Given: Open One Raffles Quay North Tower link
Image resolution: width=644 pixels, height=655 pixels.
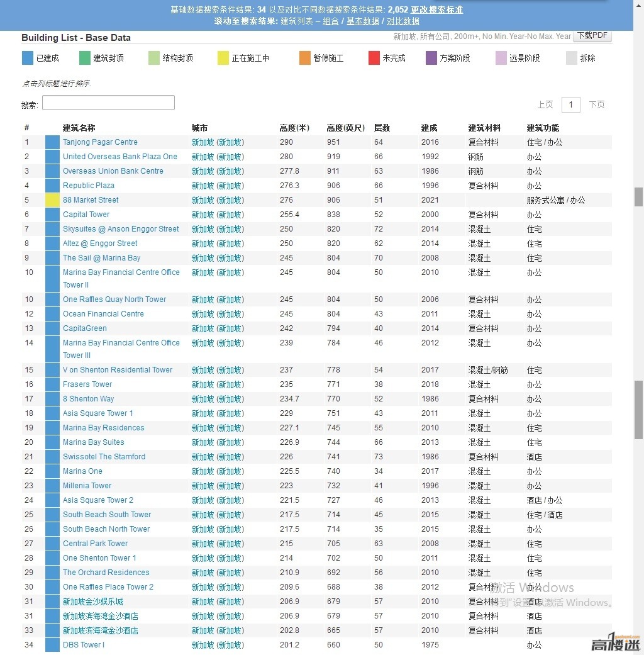Looking at the screenshot, I should point(114,300).
